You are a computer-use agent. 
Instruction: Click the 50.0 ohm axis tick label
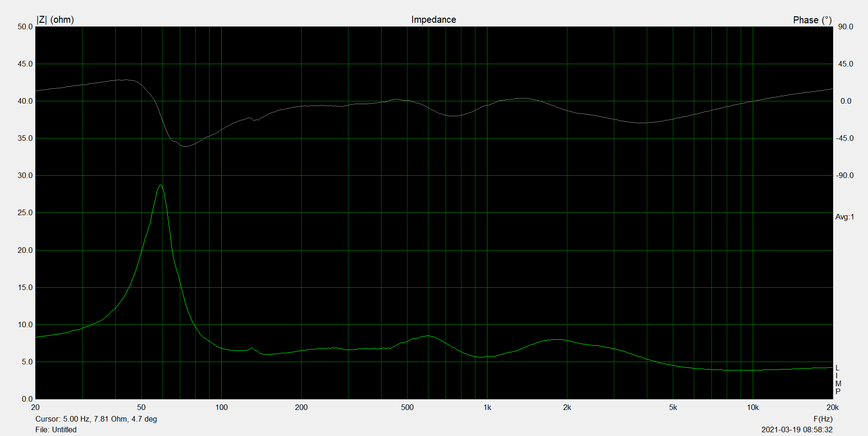pyautogui.click(x=25, y=26)
